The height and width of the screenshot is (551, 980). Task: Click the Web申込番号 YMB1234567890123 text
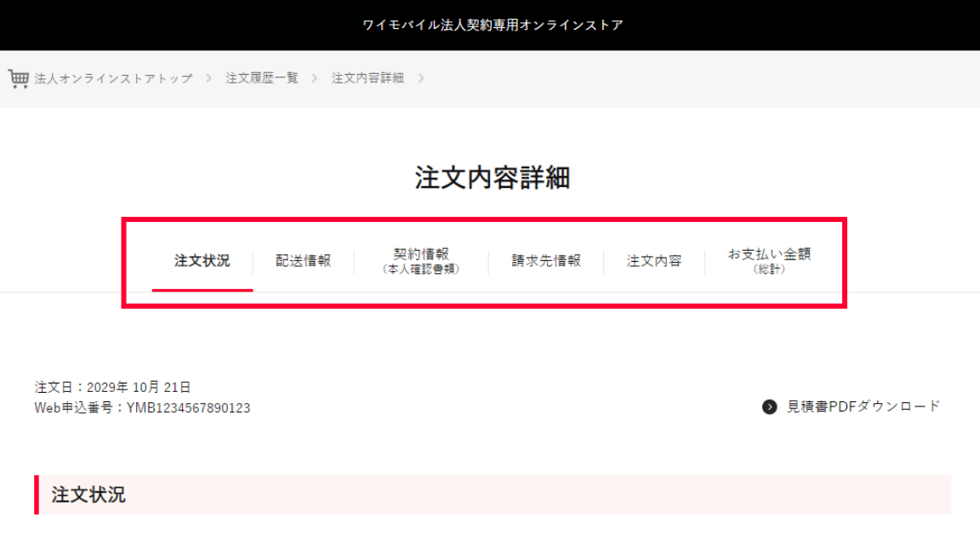[142, 408]
